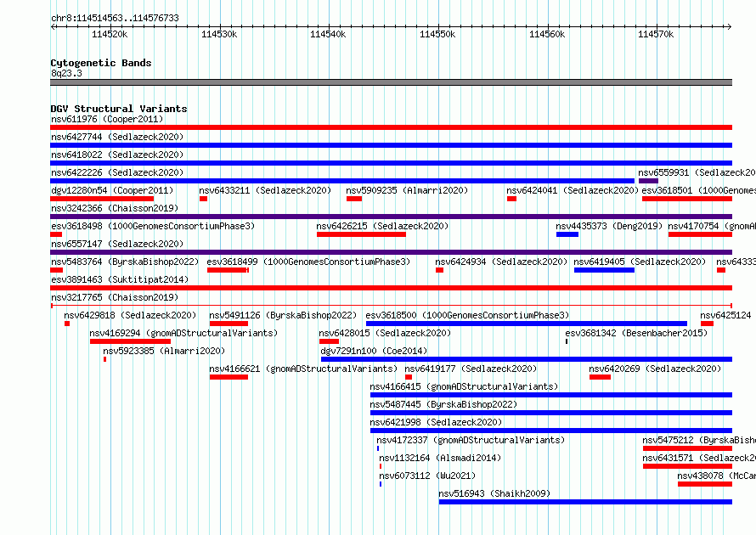Click the nsv5491126 (ByrskaBishop2022) label
This screenshot has height=535, width=756.
[283, 315]
